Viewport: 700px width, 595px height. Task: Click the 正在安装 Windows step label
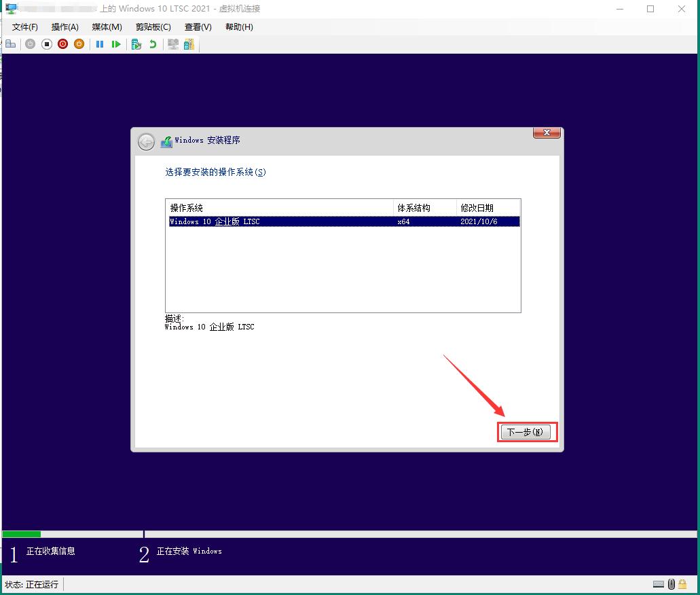click(189, 552)
